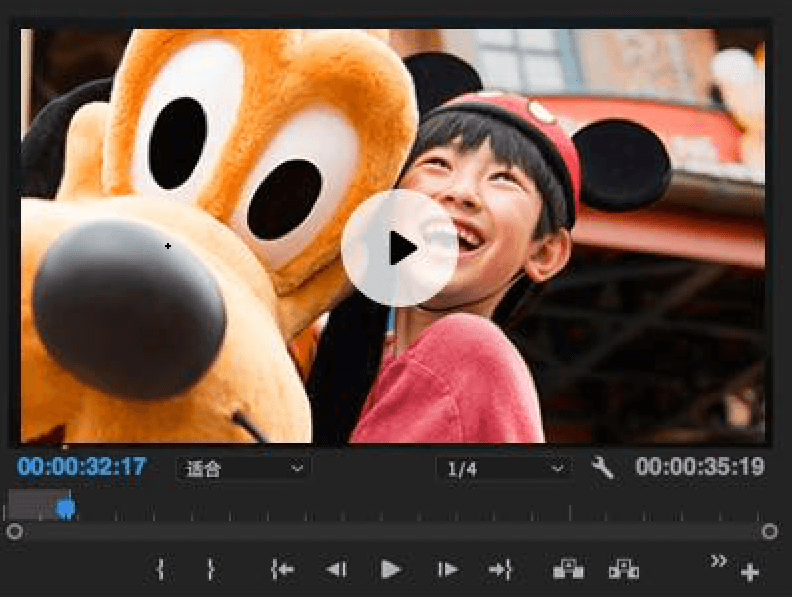Click the large play overlay on the video
792x597 pixels.
click(399, 248)
